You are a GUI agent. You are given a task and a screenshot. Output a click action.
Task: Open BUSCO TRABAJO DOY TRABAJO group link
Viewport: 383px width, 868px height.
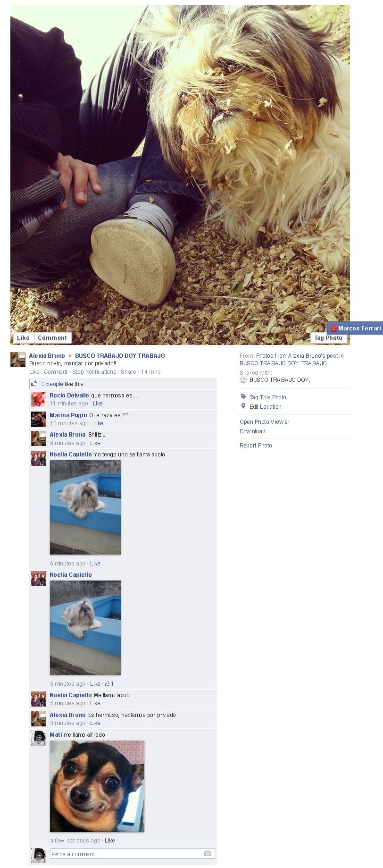click(x=120, y=356)
